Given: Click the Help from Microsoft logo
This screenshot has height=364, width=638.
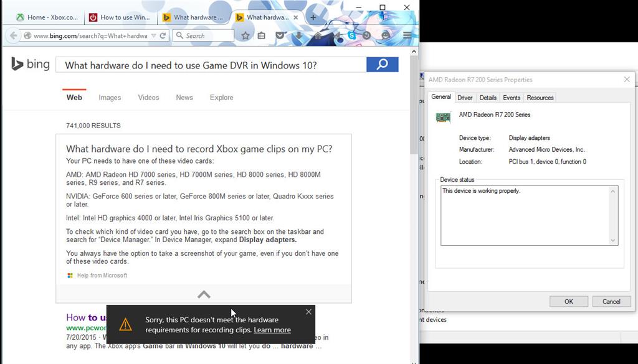Looking at the screenshot, I should 70,276.
